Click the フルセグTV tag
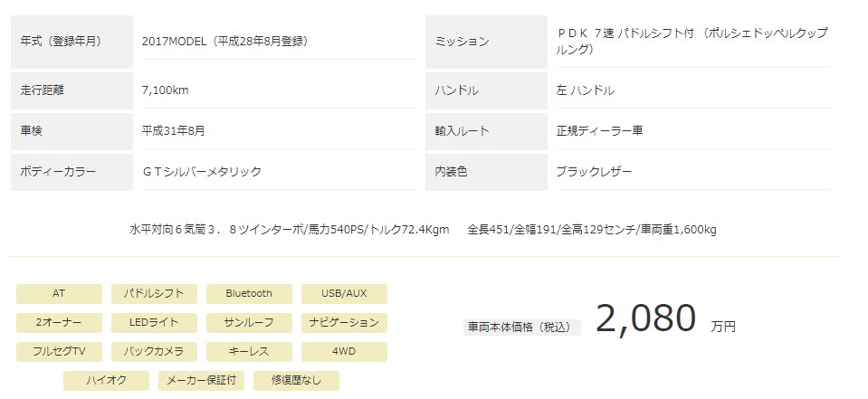 coord(59,351)
